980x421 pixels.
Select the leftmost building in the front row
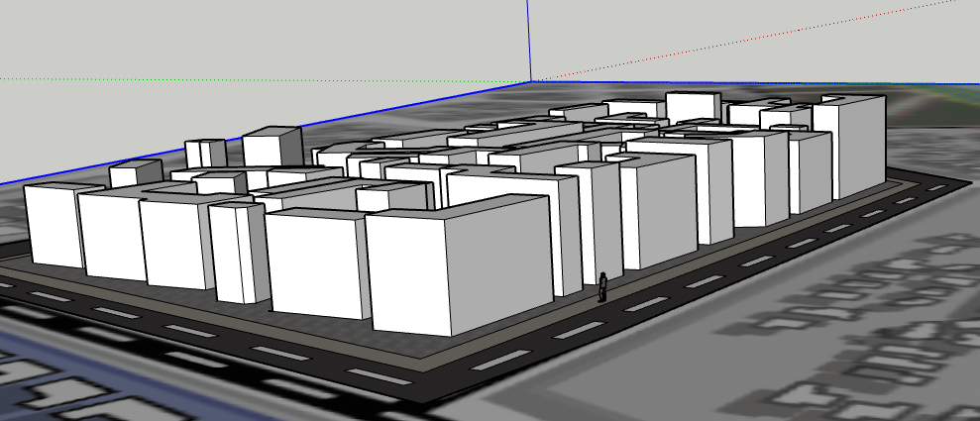coord(52,225)
